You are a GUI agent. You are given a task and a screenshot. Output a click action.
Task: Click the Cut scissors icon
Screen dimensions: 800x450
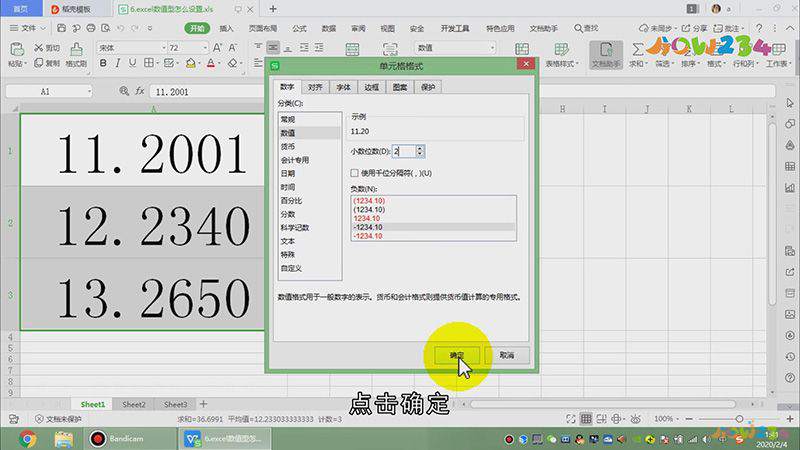click(38, 47)
